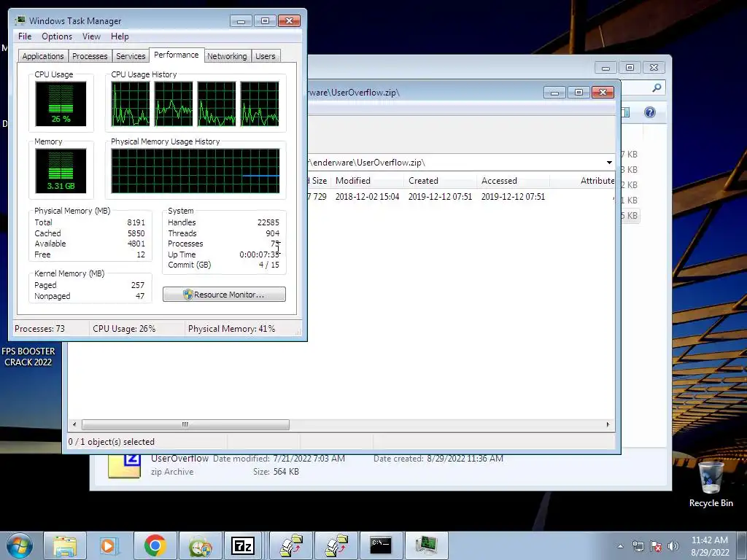Show hidden system tray icons
Image resolution: width=747 pixels, height=560 pixels.
[x=620, y=546]
